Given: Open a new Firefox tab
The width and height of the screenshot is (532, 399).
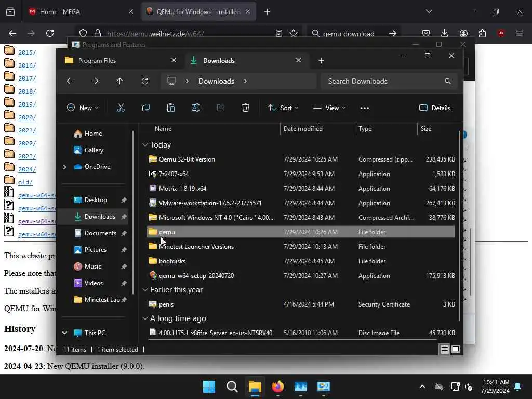Looking at the screenshot, I should pyautogui.click(x=268, y=11).
